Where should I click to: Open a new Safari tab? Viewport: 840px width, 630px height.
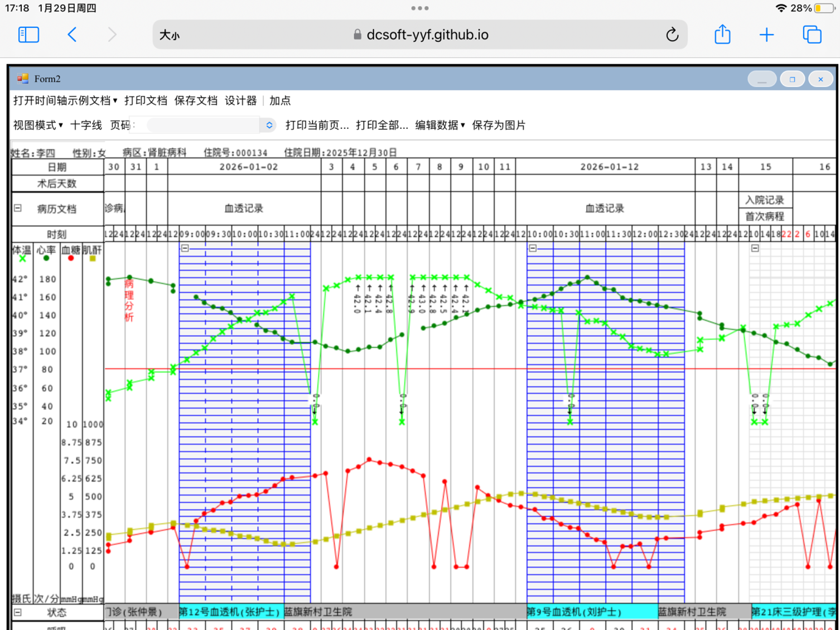(766, 35)
